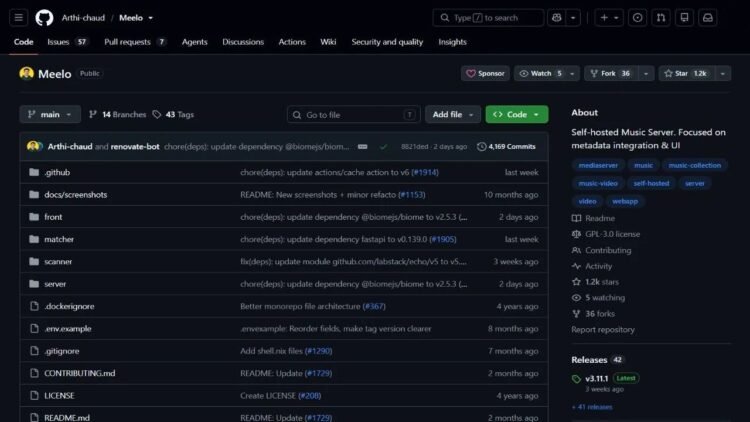Screen dimensions: 750x422
Task: Open the .dockerignore file
Action: pos(69,306)
